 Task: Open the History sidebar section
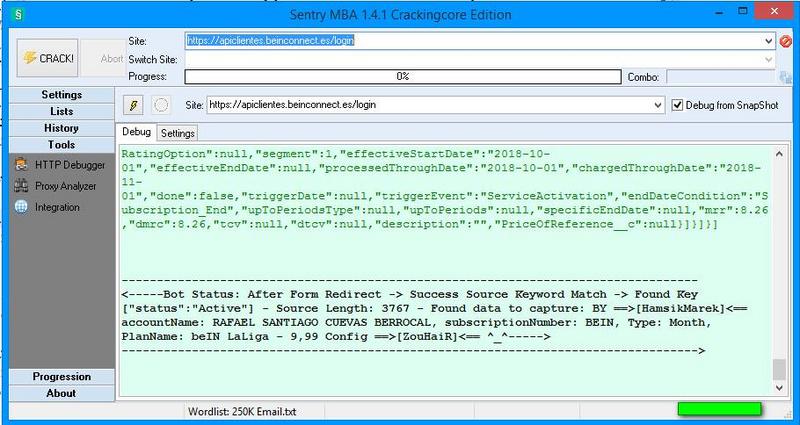[x=62, y=128]
